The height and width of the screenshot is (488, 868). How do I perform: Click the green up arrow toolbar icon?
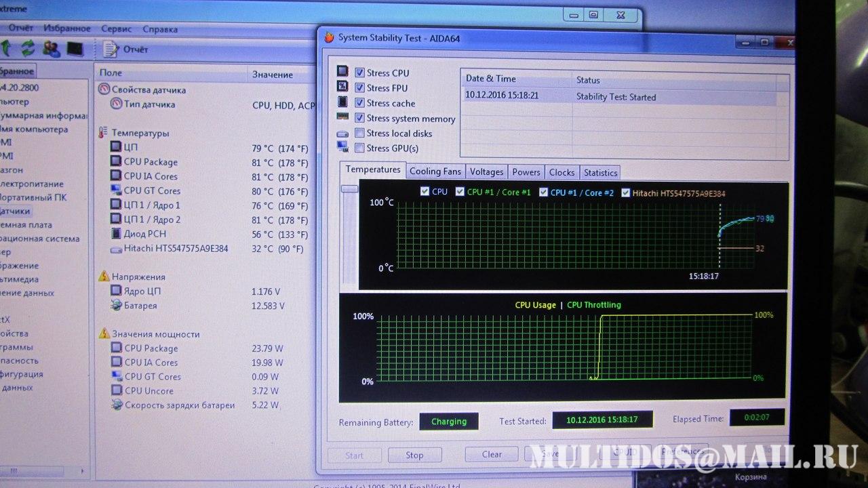[5, 48]
